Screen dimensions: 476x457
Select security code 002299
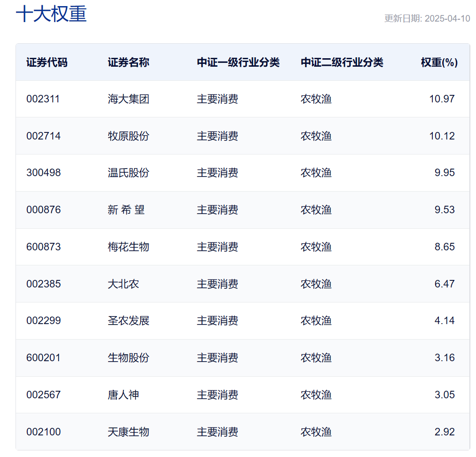tap(43, 320)
